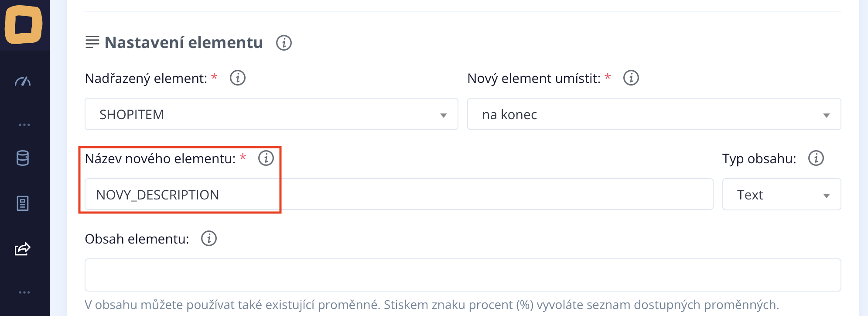The height and width of the screenshot is (316, 868).
Task: Show info for Nový element umístit
Action: [x=631, y=78]
